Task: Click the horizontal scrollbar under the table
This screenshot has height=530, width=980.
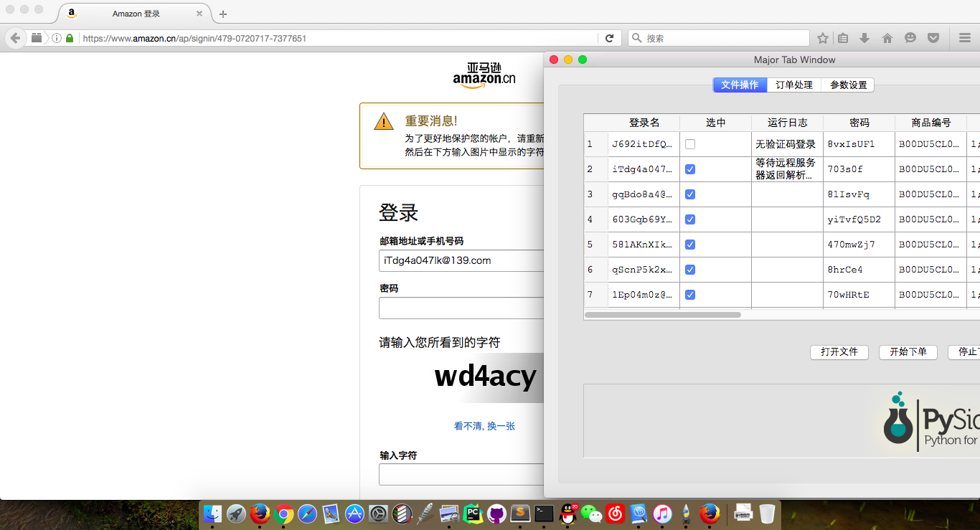Action: pos(663,315)
